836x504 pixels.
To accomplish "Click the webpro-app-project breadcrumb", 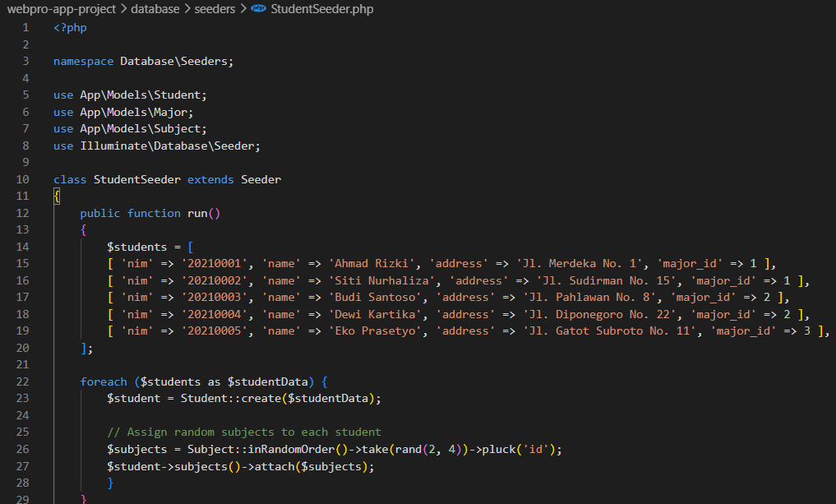I will [62, 9].
